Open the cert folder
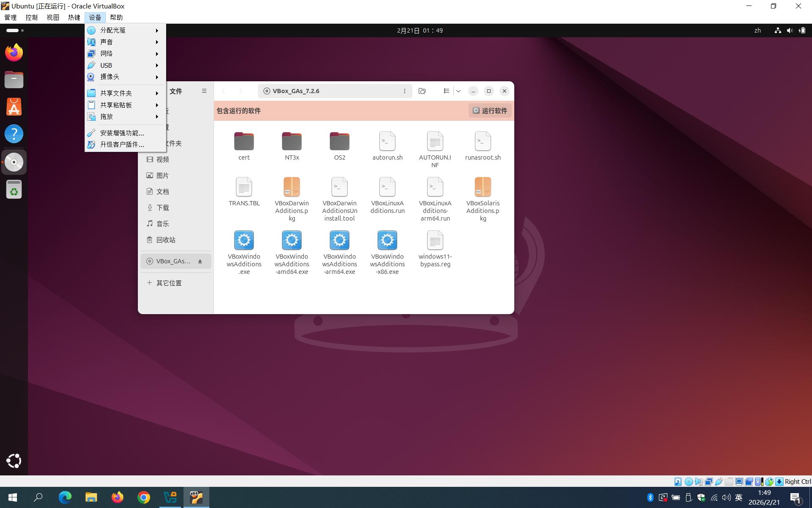This screenshot has height=508, width=812. (244, 142)
